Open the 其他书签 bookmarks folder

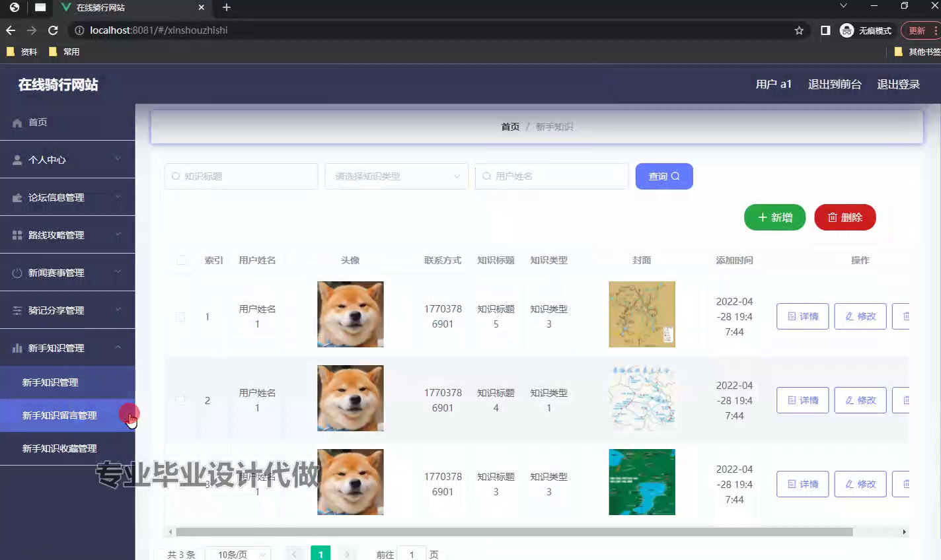coord(917,52)
